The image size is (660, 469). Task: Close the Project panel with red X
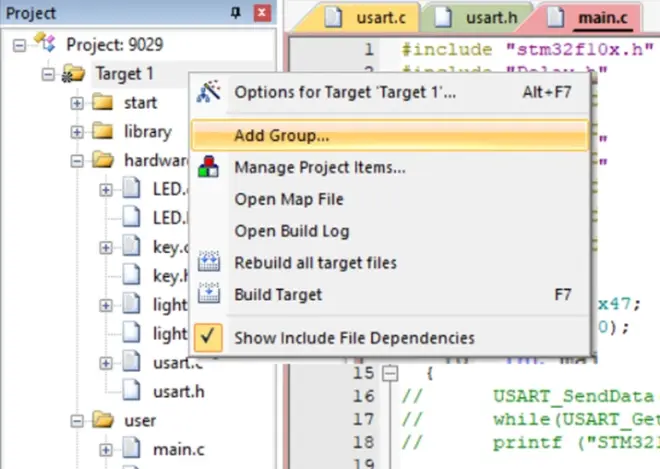point(261,13)
